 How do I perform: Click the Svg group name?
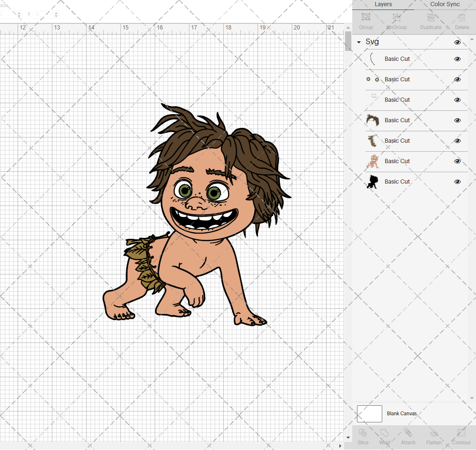pos(372,41)
